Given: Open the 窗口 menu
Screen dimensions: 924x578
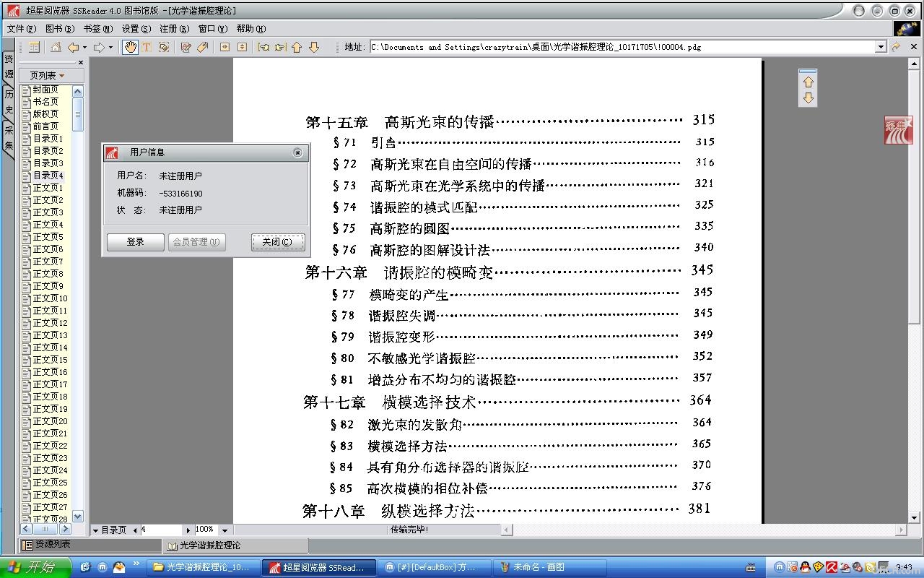Looking at the screenshot, I should click(x=213, y=29).
